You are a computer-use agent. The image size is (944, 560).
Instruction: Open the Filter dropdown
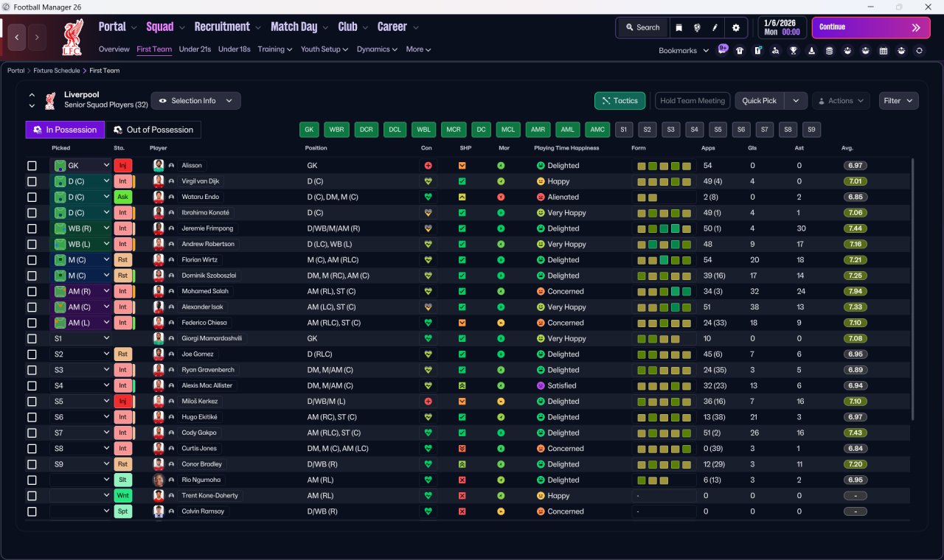click(x=898, y=101)
